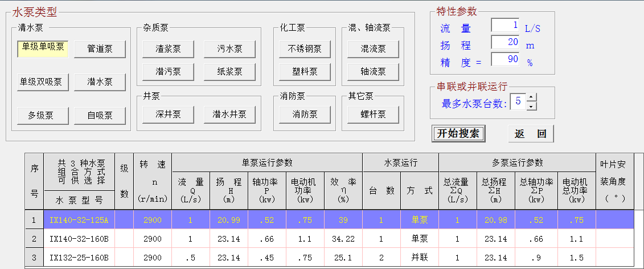Click total head value 20.98

click(496, 220)
